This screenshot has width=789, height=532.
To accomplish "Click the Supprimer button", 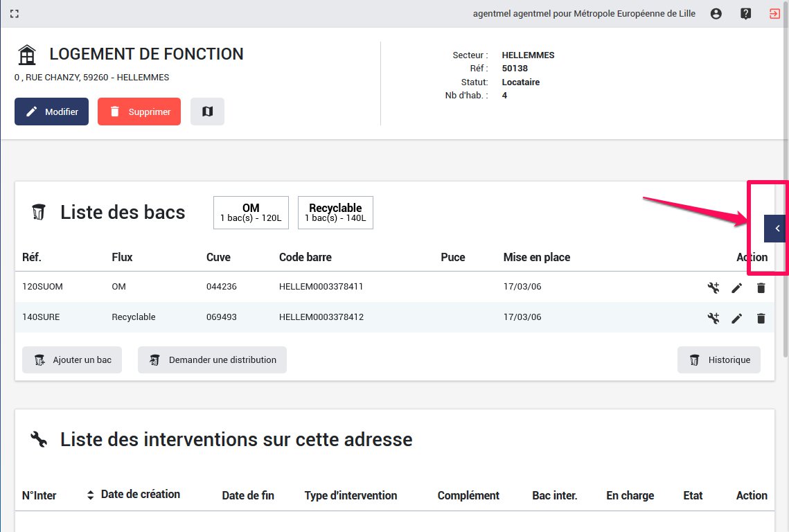I will [139, 111].
